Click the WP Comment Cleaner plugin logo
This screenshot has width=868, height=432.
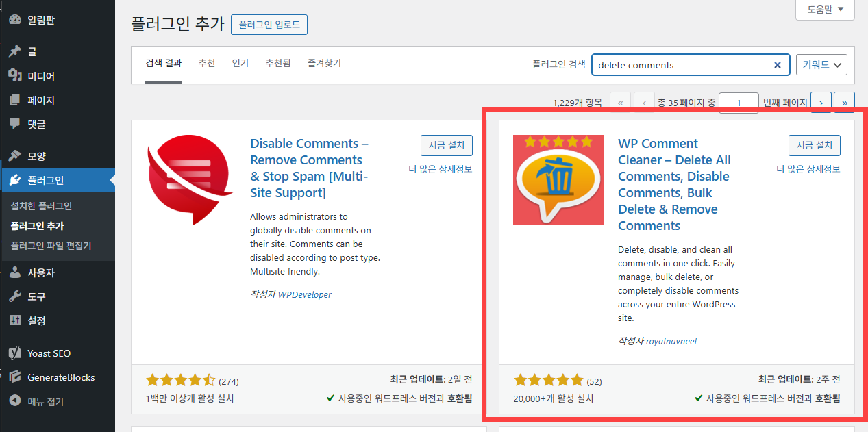[x=558, y=180]
